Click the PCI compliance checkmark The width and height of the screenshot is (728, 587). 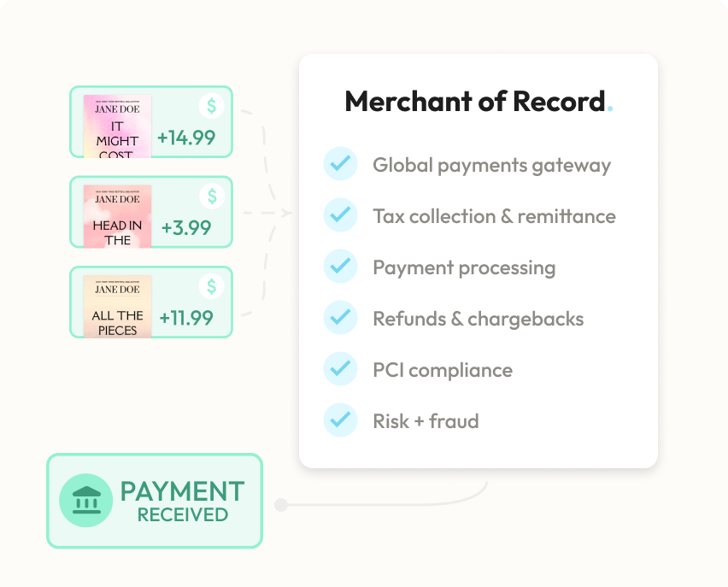(x=340, y=370)
